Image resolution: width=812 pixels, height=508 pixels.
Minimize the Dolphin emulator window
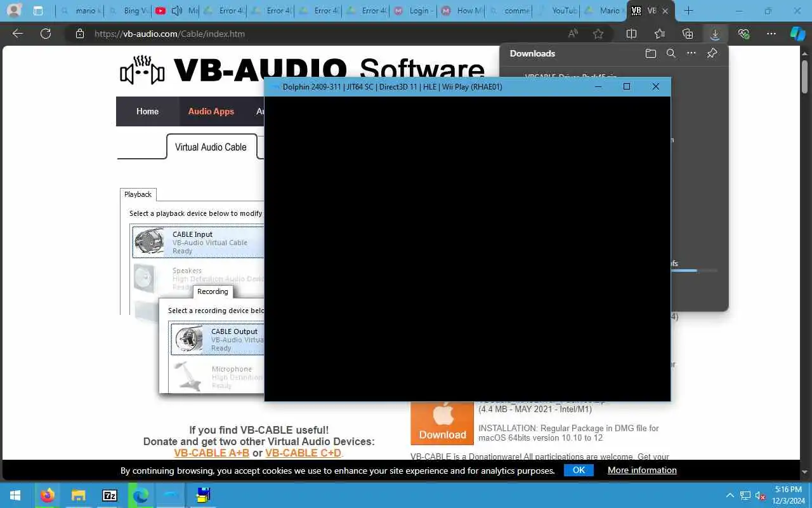pos(598,86)
